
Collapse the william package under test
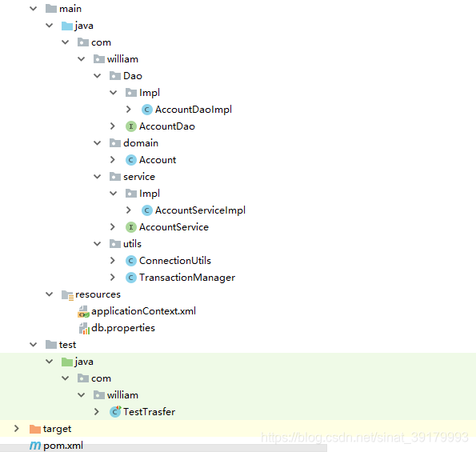tap(81, 395)
